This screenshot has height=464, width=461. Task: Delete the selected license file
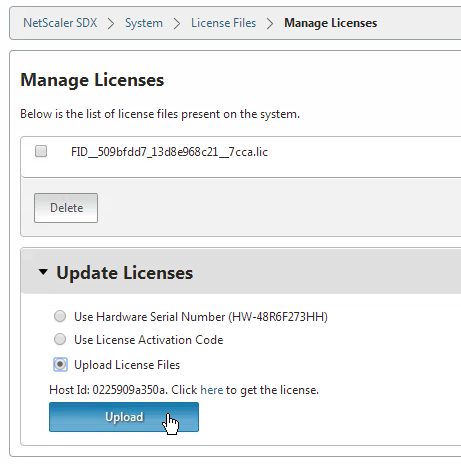coord(66,208)
